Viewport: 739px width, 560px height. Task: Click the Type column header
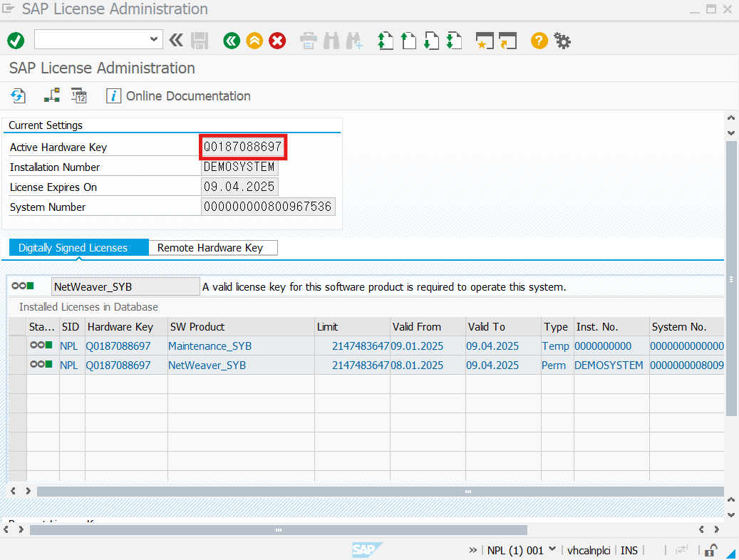557,326
